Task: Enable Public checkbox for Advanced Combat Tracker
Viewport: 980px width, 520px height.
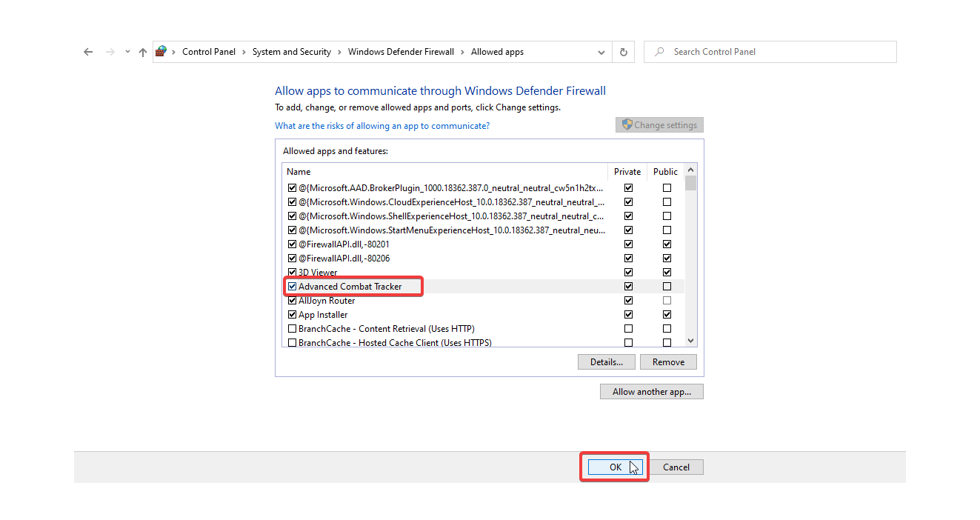Action: tap(667, 287)
